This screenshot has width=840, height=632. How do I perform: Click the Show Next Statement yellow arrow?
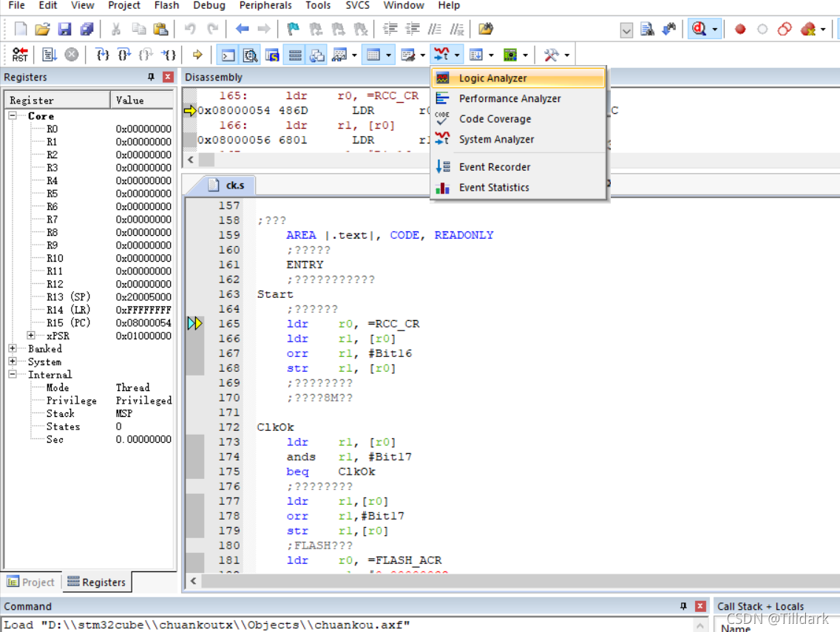click(197, 55)
